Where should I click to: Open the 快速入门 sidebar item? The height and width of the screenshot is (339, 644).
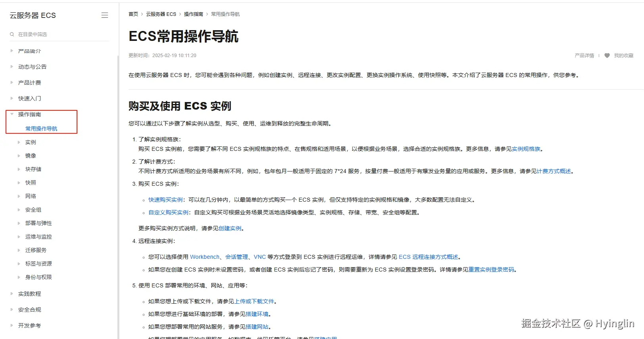[29, 99]
